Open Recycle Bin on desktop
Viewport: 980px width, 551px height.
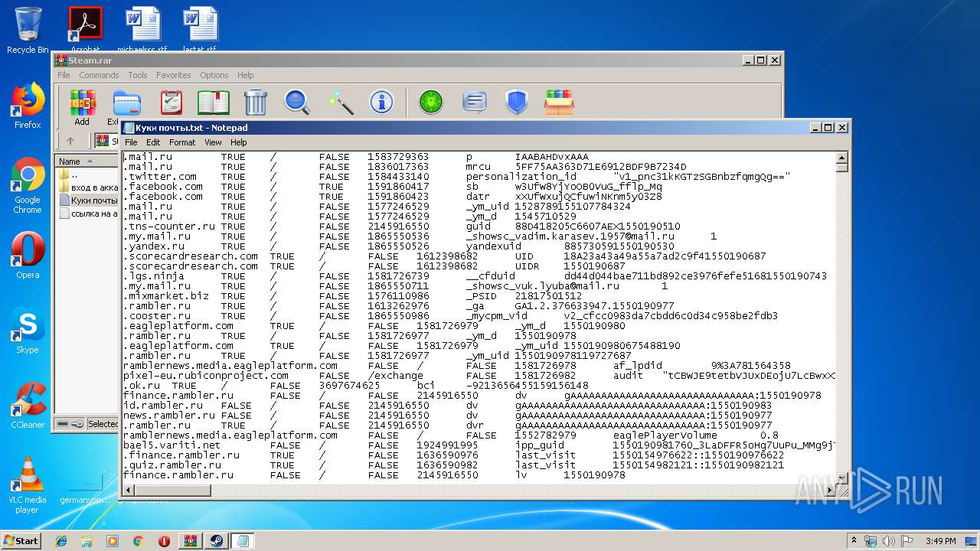tap(28, 31)
